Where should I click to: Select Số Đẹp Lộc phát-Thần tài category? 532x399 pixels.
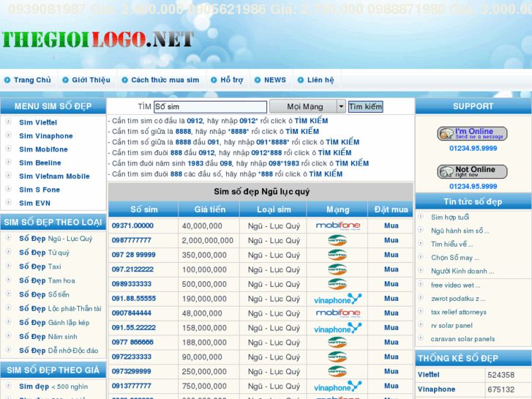pyautogui.click(x=60, y=309)
